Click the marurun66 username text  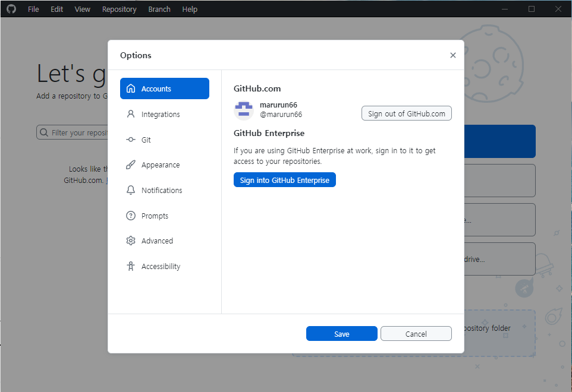(278, 105)
